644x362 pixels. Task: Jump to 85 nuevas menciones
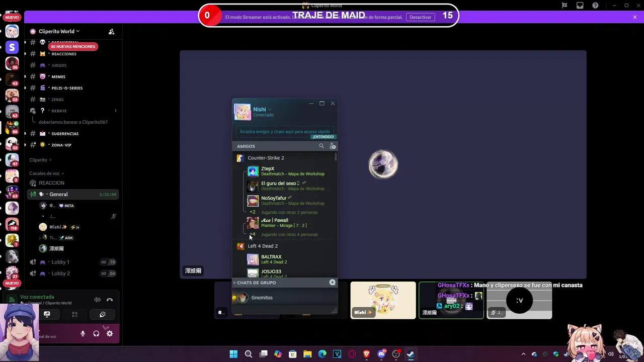click(x=73, y=46)
